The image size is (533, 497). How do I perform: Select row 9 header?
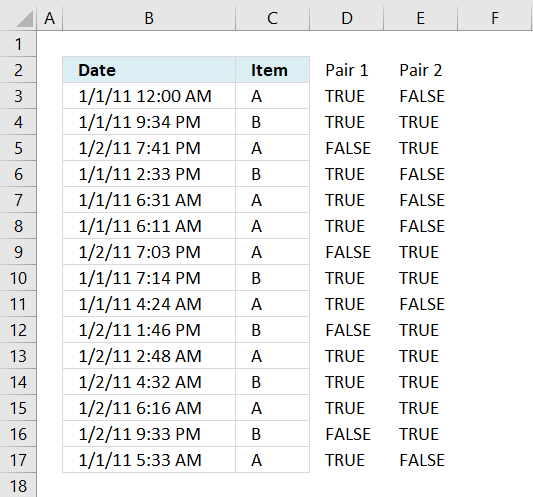point(18,252)
